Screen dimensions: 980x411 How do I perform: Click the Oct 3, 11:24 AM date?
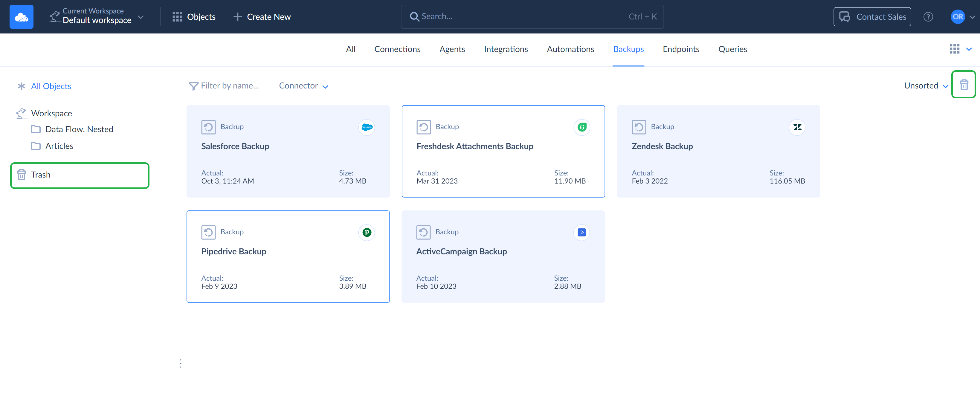pyautogui.click(x=228, y=181)
